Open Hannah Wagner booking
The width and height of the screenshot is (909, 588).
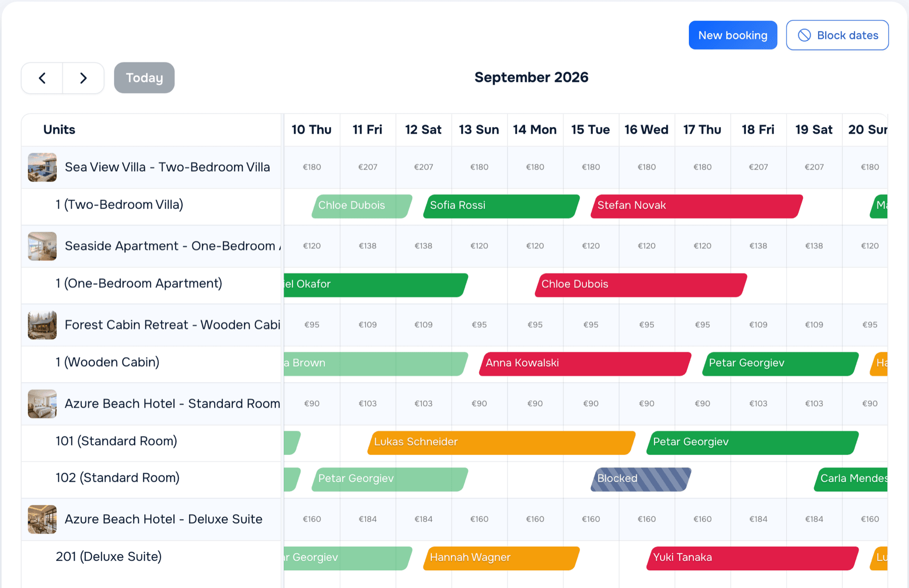click(x=501, y=558)
